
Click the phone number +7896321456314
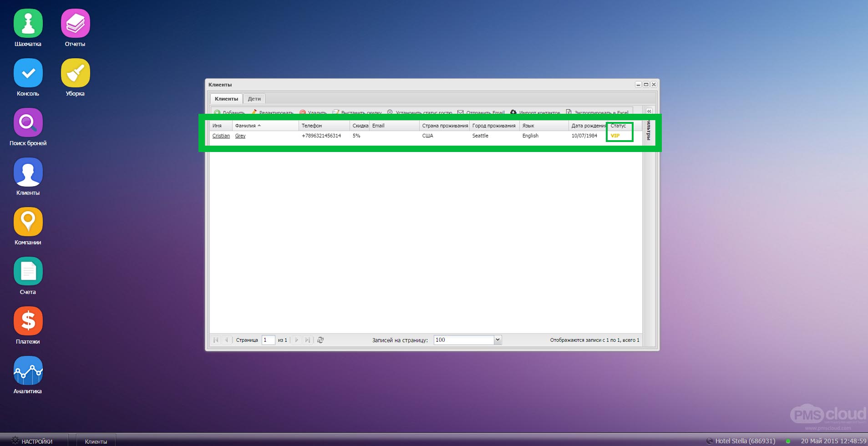coord(321,136)
